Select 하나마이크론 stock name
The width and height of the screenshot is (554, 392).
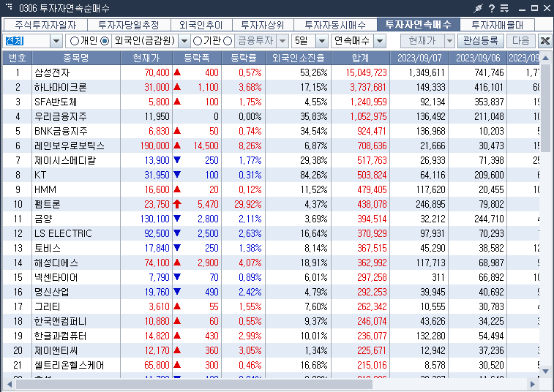[x=61, y=87]
